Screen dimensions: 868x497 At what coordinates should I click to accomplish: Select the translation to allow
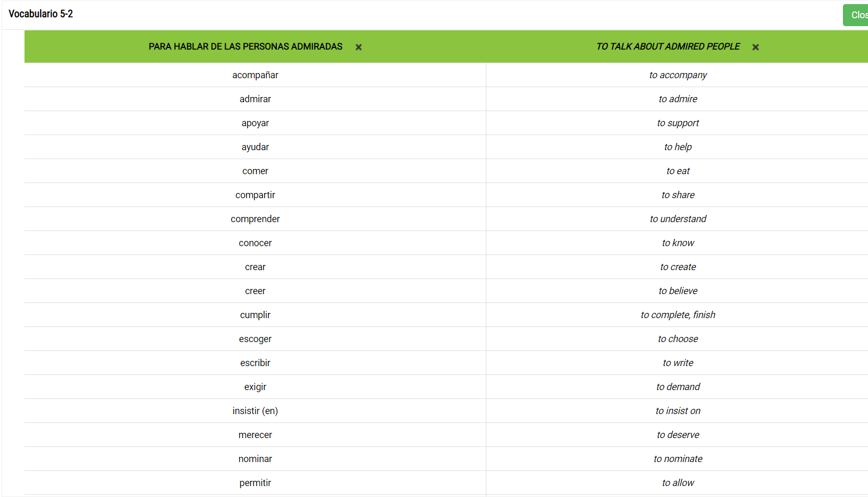coord(678,483)
